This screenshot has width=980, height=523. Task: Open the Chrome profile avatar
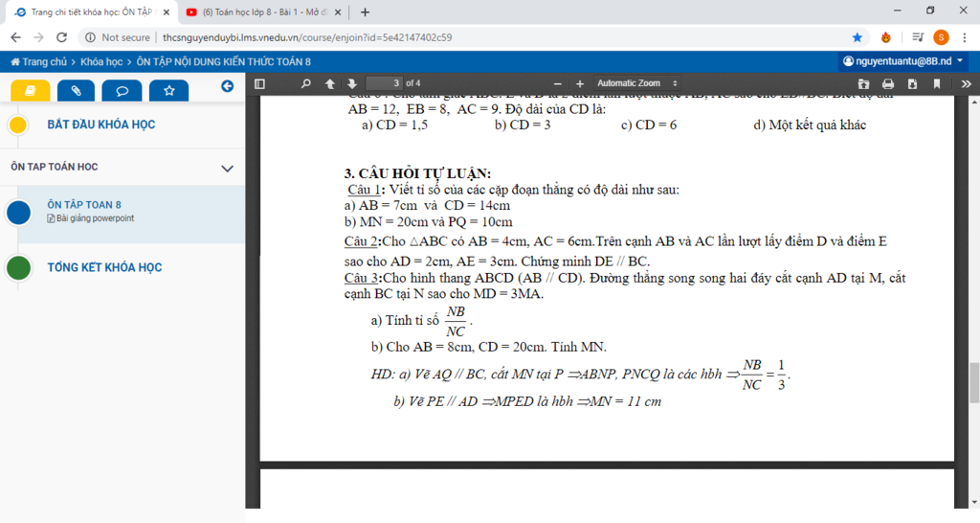tap(941, 37)
